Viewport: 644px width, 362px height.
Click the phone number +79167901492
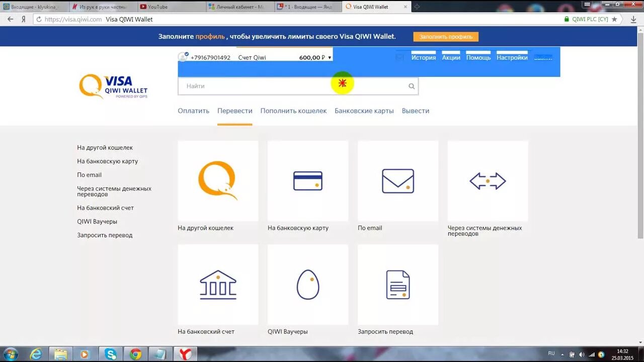(210, 57)
